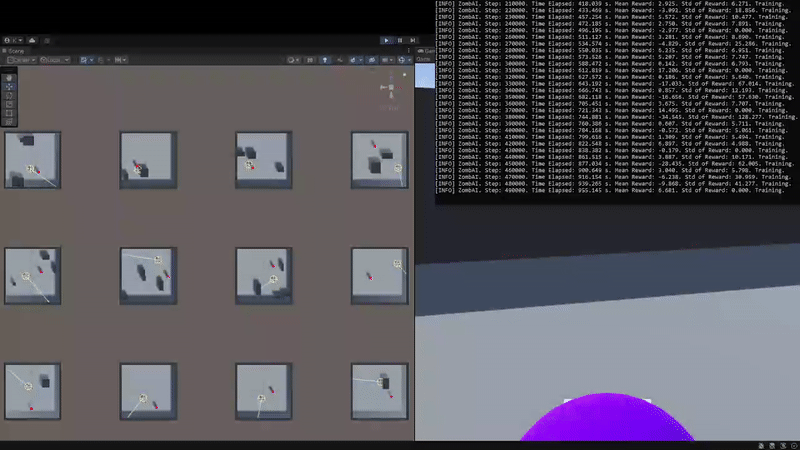Select first training area in top row
The width and height of the screenshot is (800, 450).
(33, 160)
